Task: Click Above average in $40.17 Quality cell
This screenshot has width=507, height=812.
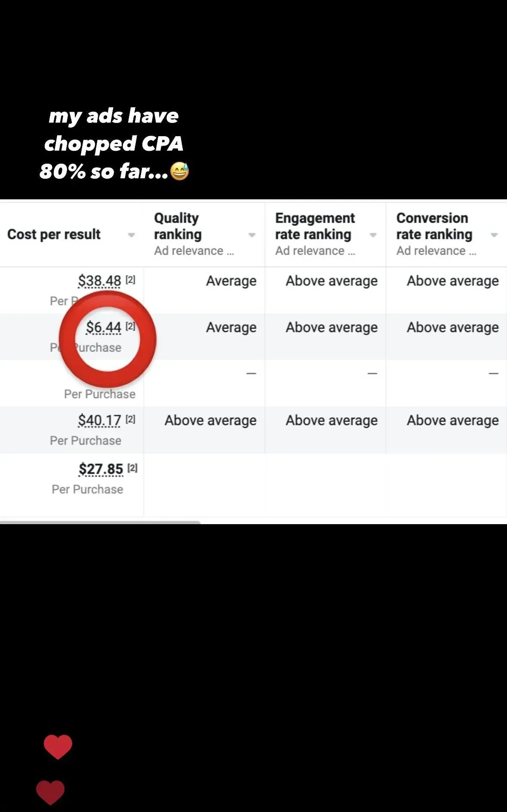Action: pyautogui.click(x=210, y=420)
